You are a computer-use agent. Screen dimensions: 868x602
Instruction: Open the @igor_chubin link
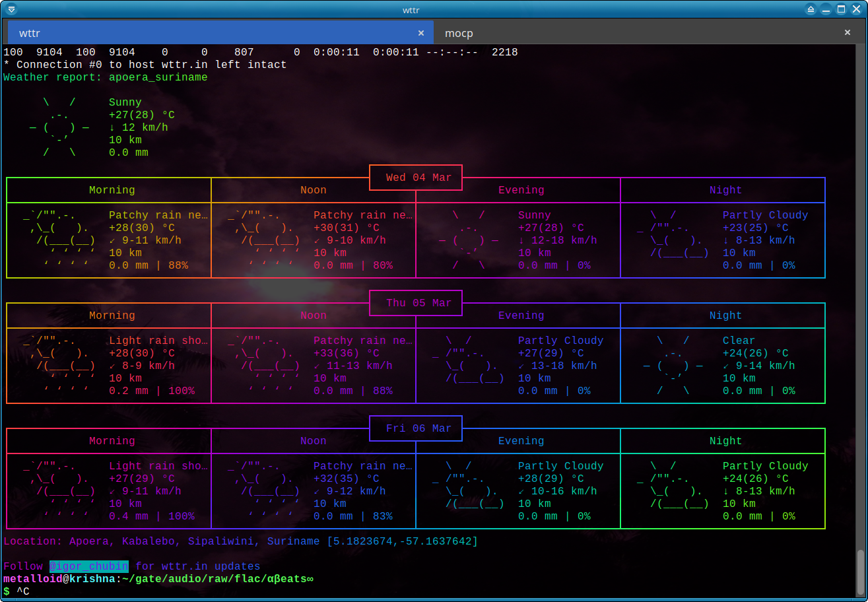coord(89,566)
